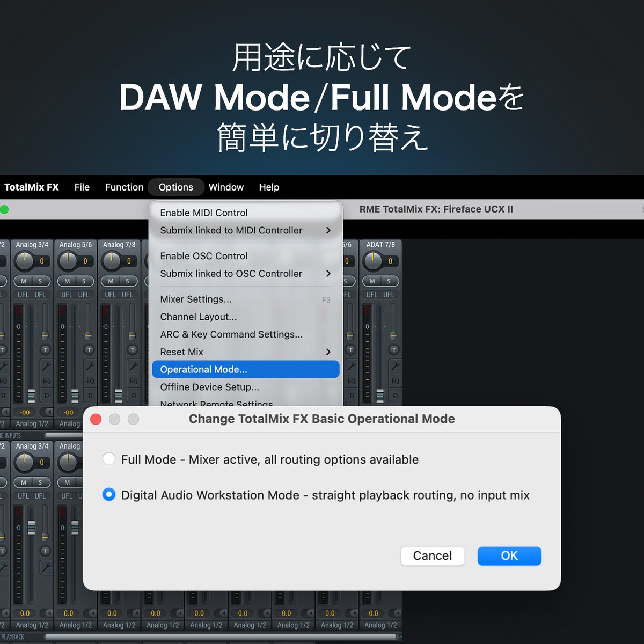
Task: Open the Help menu
Action: [269, 187]
